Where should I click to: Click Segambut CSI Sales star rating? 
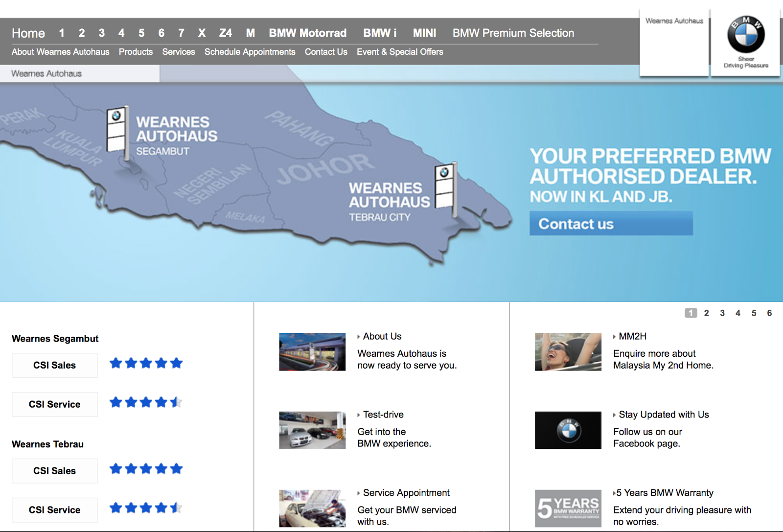(146, 363)
